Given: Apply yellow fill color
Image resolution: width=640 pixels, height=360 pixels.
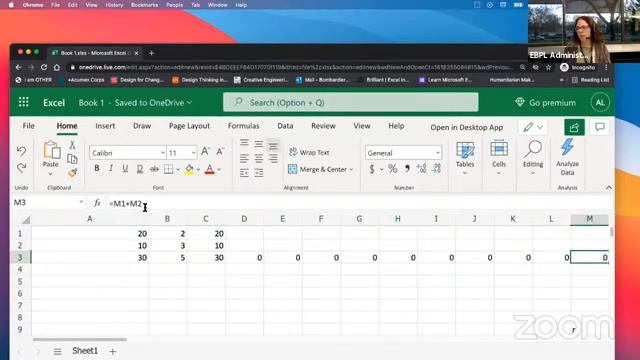Looking at the screenshot, I should (189, 169).
